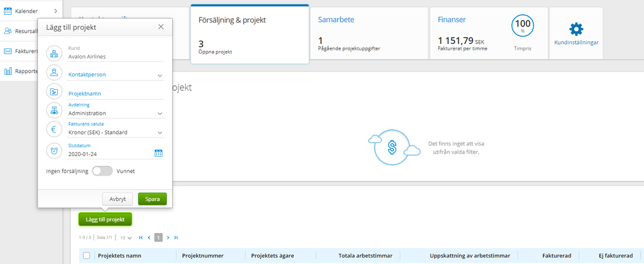
Task: Click the Avbryt button
Action: coord(117,199)
